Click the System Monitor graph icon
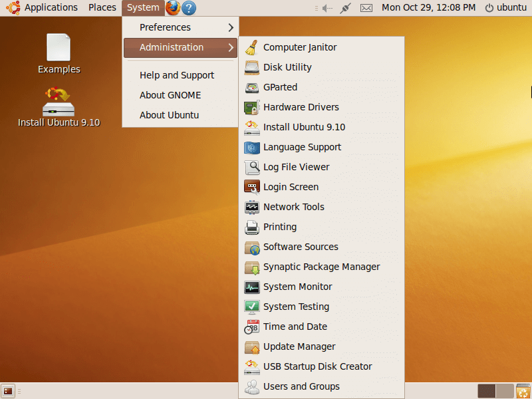Image resolution: width=532 pixels, height=399 pixels. tap(252, 287)
